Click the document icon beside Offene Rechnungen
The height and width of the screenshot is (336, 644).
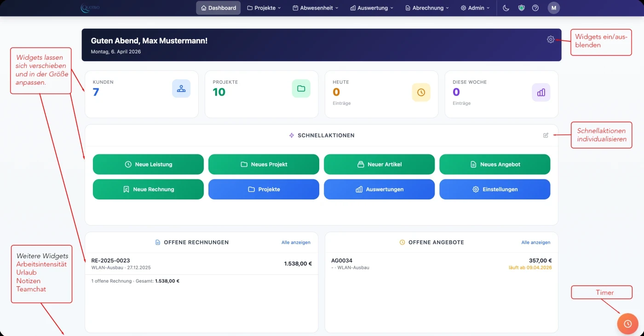click(x=158, y=242)
